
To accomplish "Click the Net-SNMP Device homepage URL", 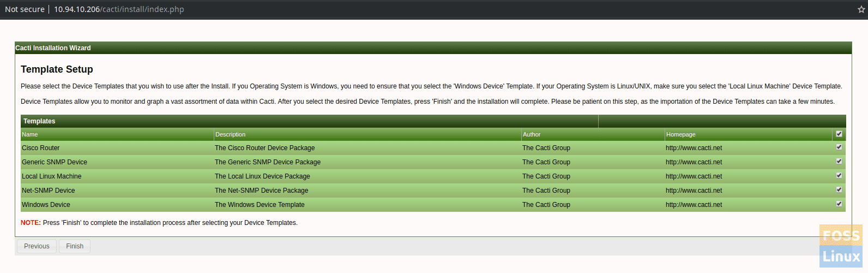I will coord(694,191).
